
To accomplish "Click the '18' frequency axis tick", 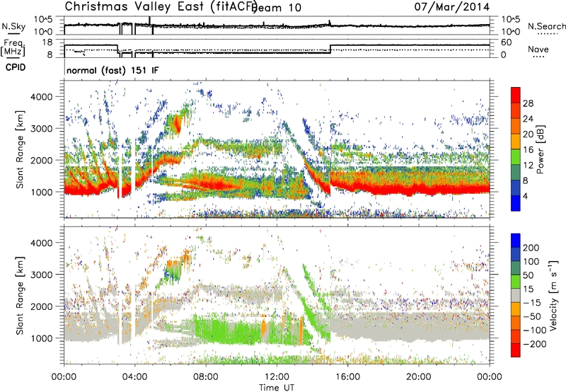I will [47, 42].
